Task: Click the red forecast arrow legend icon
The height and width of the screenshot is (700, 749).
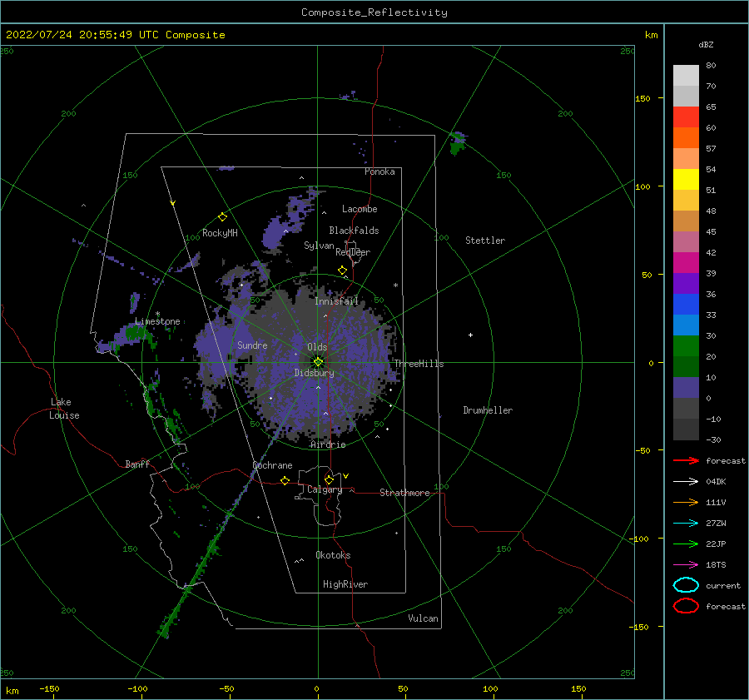Action: (x=686, y=460)
